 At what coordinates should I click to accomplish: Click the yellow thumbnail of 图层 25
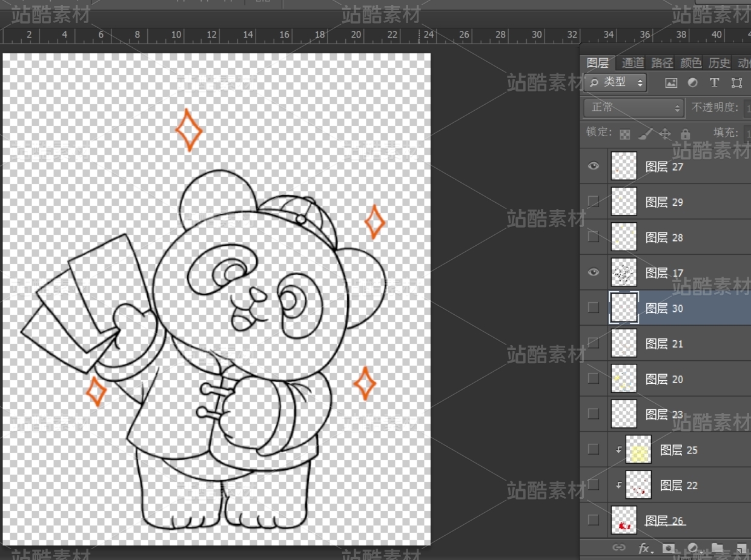638,449
